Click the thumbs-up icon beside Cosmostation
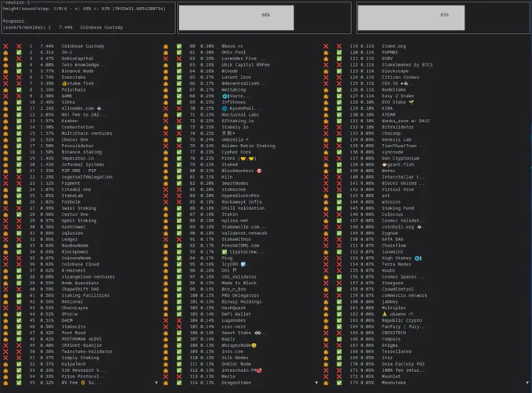The width and height of the screenshot is (532, 393). coord(5,127)
